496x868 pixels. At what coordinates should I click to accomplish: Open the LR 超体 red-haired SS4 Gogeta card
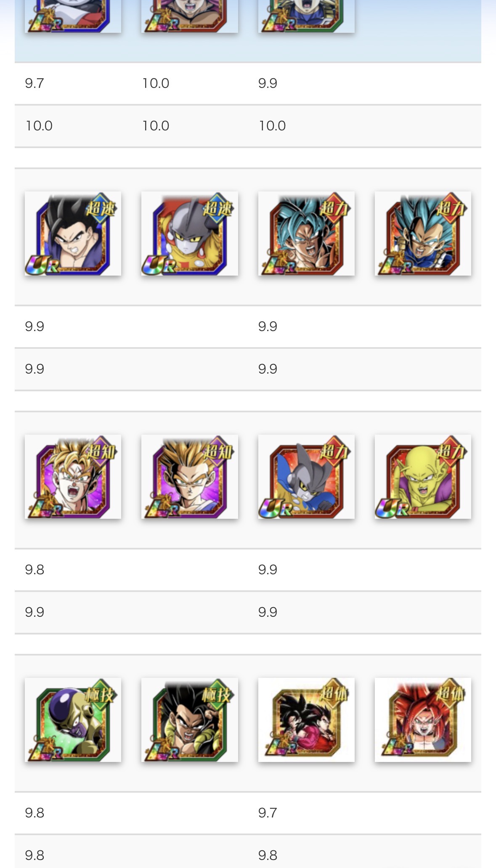pyautogui.click(x=423, y=719)
